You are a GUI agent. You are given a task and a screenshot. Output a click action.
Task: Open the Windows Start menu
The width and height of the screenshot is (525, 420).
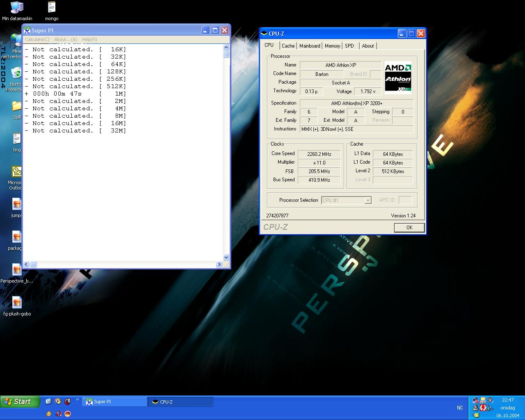20,402
